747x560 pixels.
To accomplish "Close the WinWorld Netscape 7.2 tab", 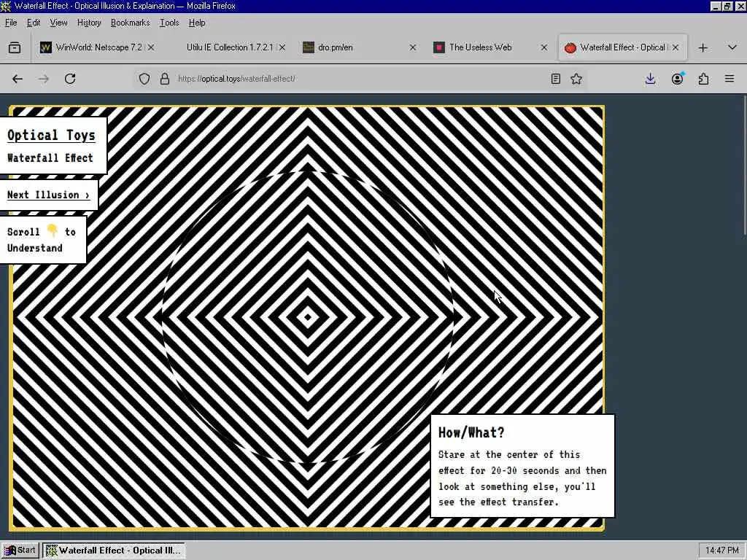I will 151,47.
